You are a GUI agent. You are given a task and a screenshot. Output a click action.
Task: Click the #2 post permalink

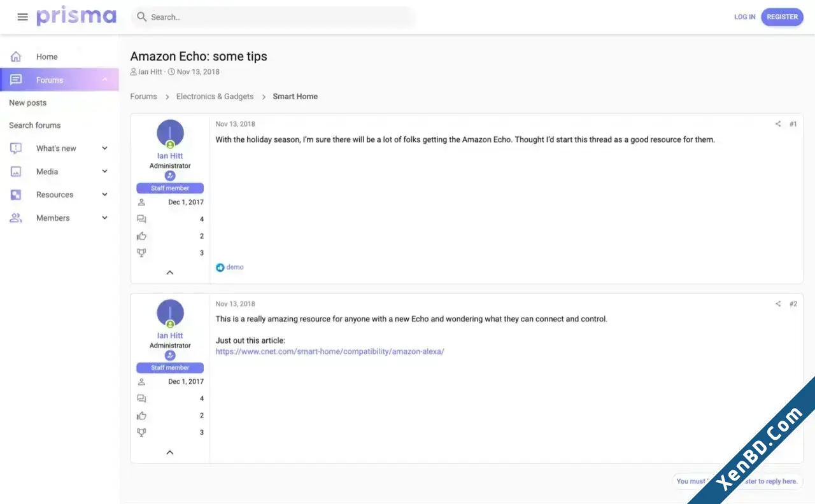793,304
